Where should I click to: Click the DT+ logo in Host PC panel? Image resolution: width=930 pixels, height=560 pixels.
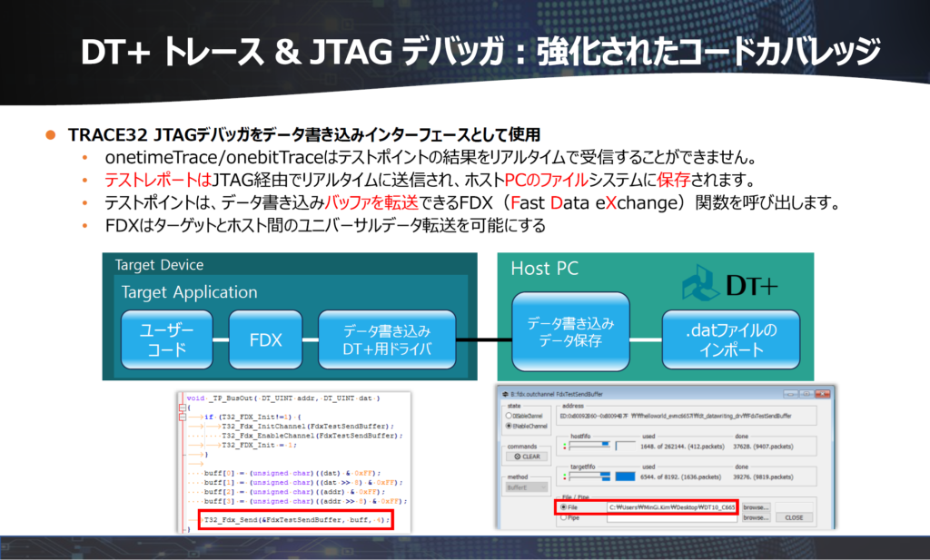coord(730,284)
